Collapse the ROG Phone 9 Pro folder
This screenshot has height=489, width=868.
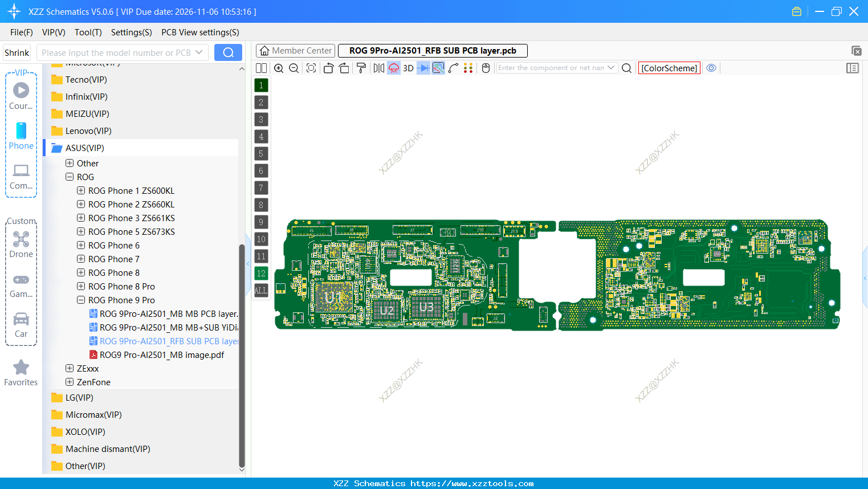[x=80, y=300]
